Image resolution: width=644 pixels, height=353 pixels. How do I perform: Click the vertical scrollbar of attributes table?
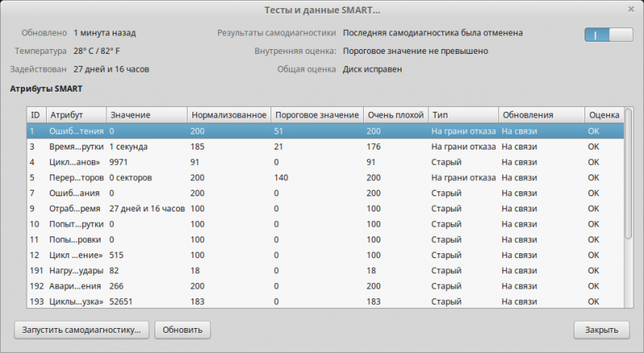click(x=629, y=209)
